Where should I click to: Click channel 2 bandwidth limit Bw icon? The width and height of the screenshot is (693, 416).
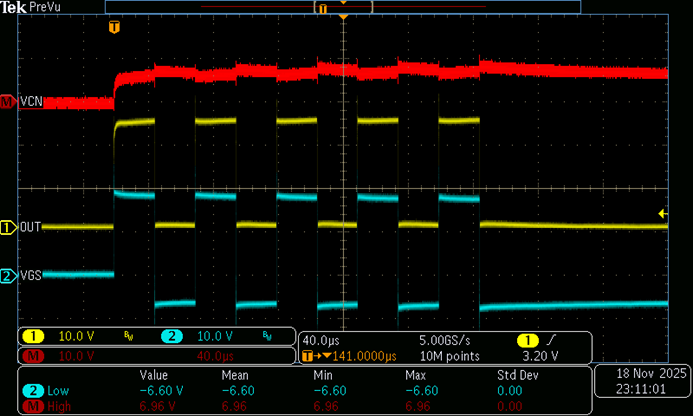[x=267, y=336]
